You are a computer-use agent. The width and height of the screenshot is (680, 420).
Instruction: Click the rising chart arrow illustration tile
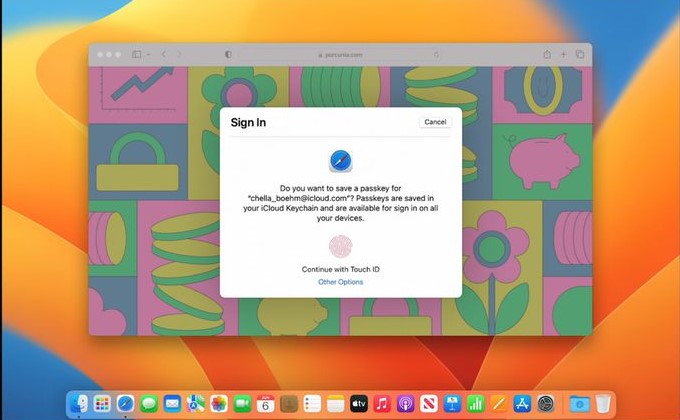[138, 94]
